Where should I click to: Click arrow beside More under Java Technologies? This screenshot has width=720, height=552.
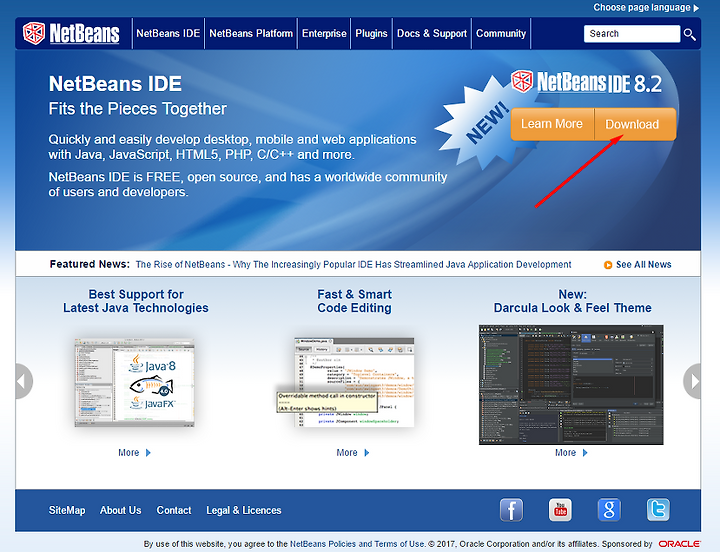[148, 453]
